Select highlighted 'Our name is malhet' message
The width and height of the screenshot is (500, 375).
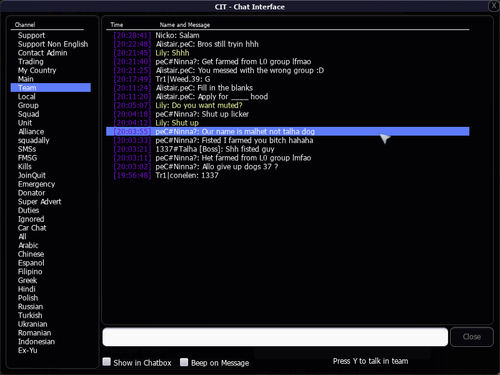288,131
